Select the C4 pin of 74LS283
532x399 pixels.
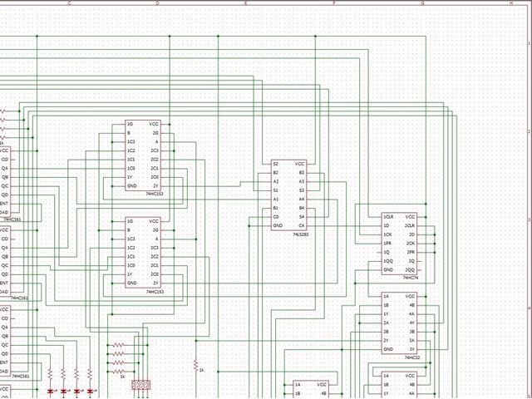point(302,225)
